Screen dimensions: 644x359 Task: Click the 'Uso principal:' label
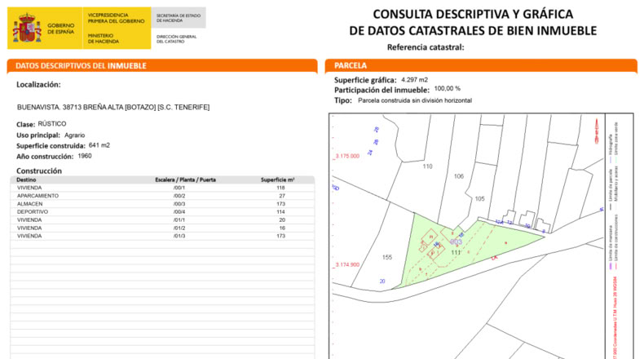pyautogui.click(x=38, y=135)
